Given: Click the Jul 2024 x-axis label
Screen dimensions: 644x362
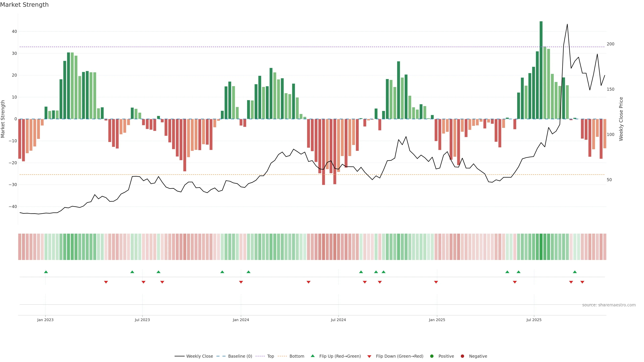Looking at the screenshot, I should click(338, 320).
